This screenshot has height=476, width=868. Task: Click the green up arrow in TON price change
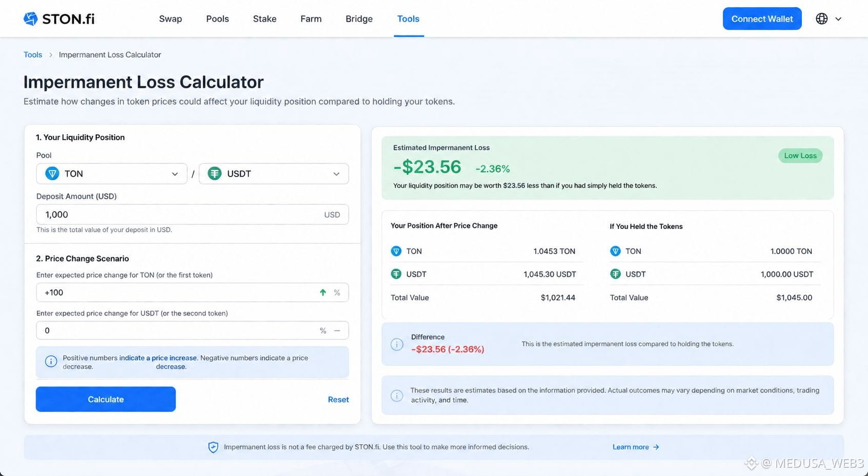pyautogui.click(x=323, y=293)
